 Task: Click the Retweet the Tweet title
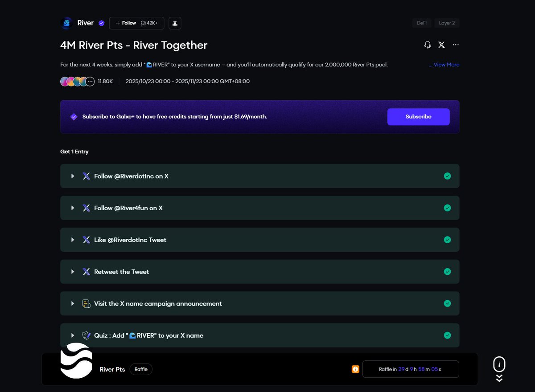pos(122,272)
